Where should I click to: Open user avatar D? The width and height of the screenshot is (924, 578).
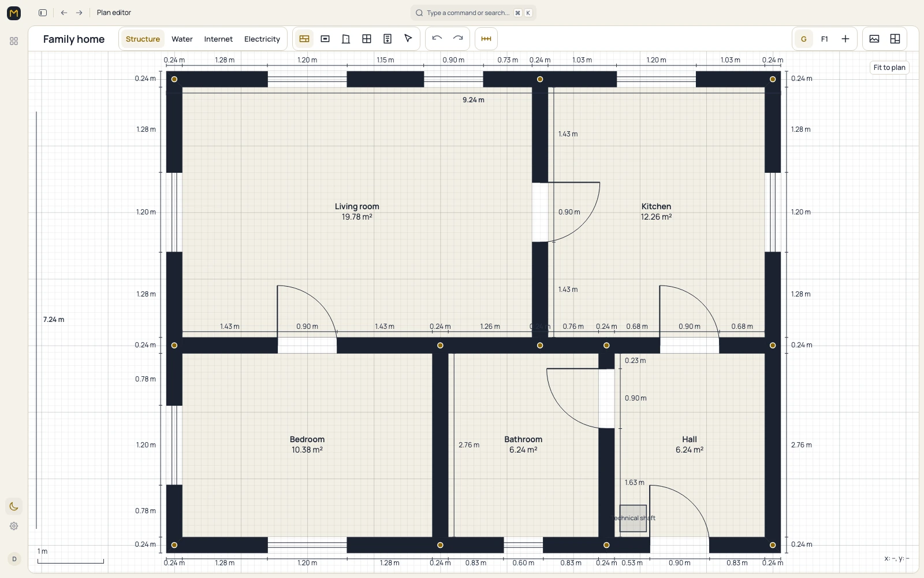coord(14,559)
